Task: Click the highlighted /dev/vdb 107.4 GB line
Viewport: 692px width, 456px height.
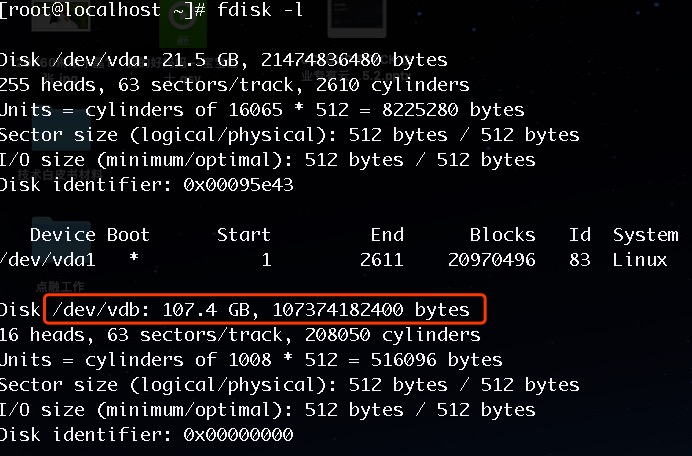Action: tap(265, 309)
